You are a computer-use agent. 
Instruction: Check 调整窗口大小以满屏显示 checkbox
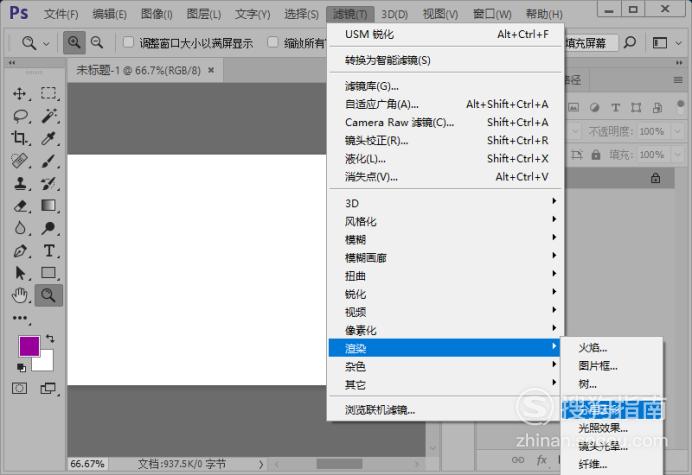click(x=128, y=42)
